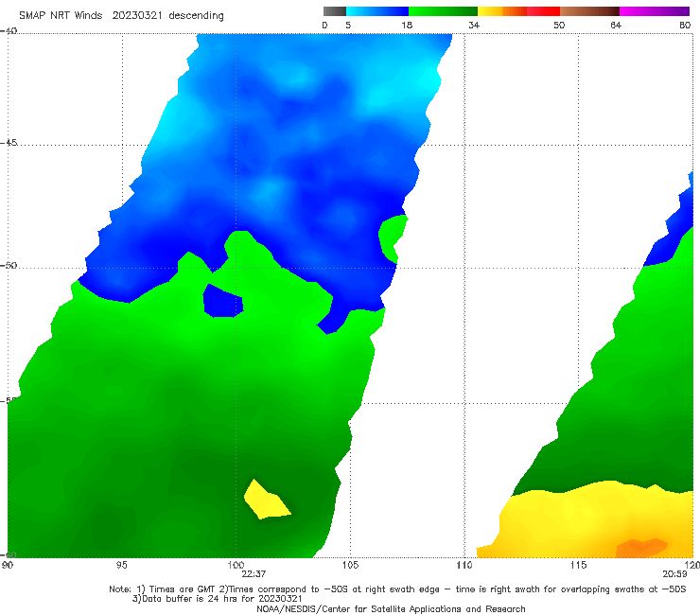Click the yellow-orange segment of the colorbar
This screenshot has height=615, width=700.
[x=501, y=11]
